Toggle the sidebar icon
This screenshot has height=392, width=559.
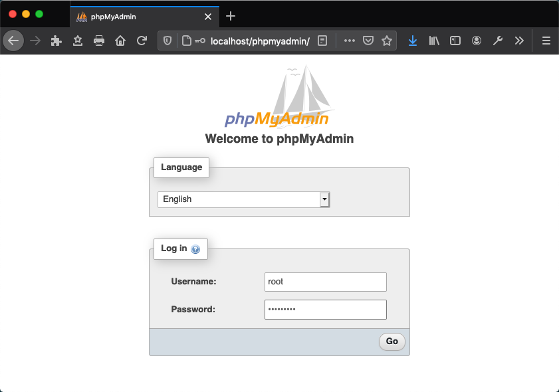point(455,41)
